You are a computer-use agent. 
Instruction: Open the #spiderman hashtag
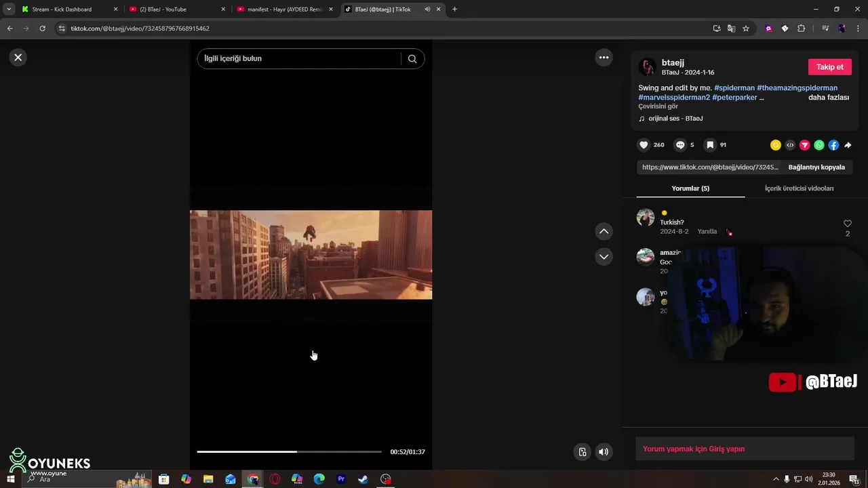click(x=734, y=88)
